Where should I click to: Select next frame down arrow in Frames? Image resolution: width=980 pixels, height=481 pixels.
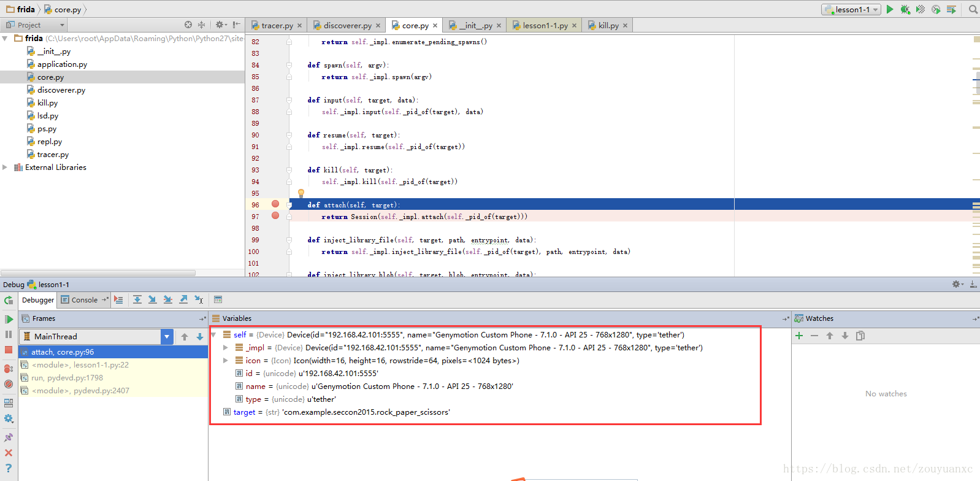(200, 337)
